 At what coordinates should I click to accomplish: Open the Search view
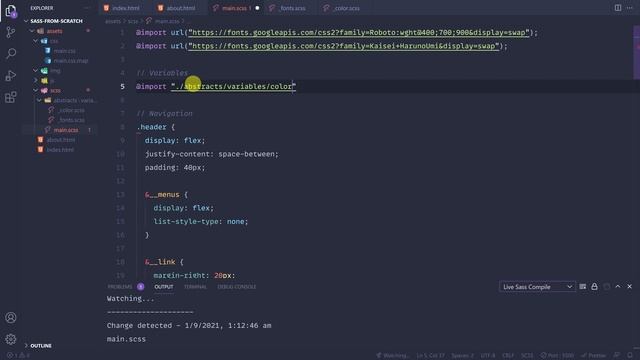[x=11, y=53]
